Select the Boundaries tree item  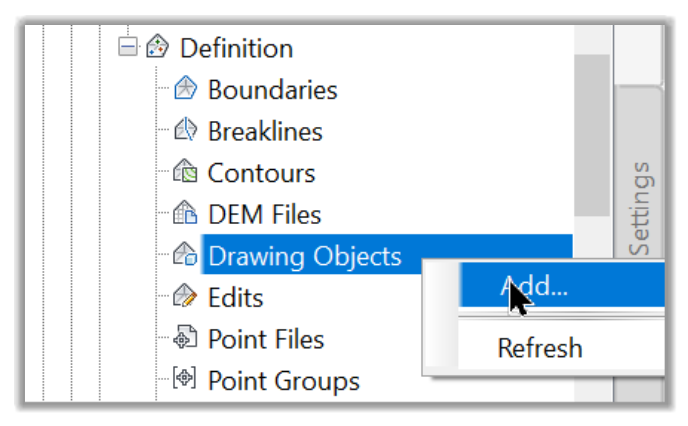[272, 90]
